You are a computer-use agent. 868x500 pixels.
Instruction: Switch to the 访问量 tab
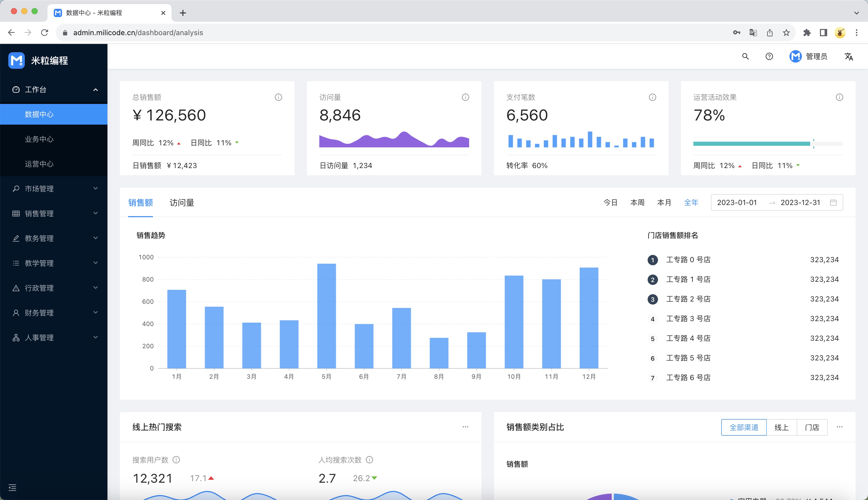click(182, 203)
